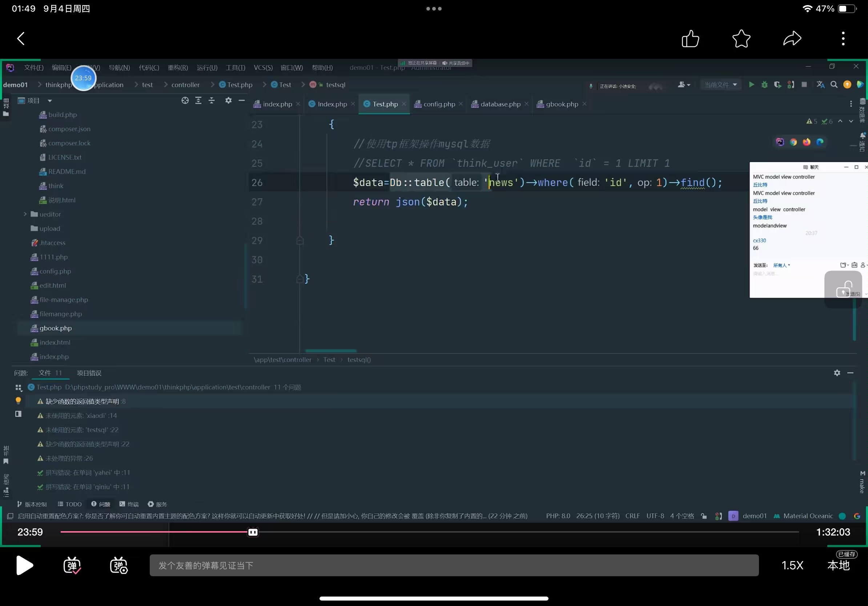The image size is (868, 606).
Task: Fold the method at line 29 marker
Action: [300, 241]
